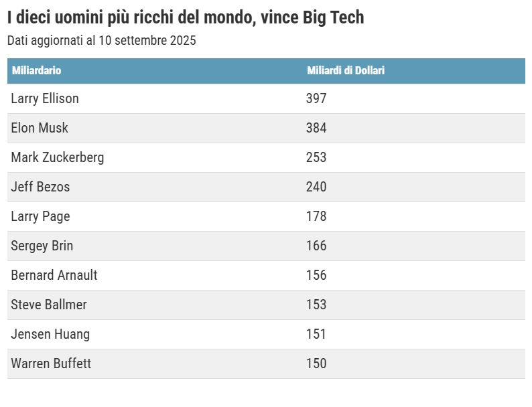Select the Larry Page name cell

click(40, 216)
